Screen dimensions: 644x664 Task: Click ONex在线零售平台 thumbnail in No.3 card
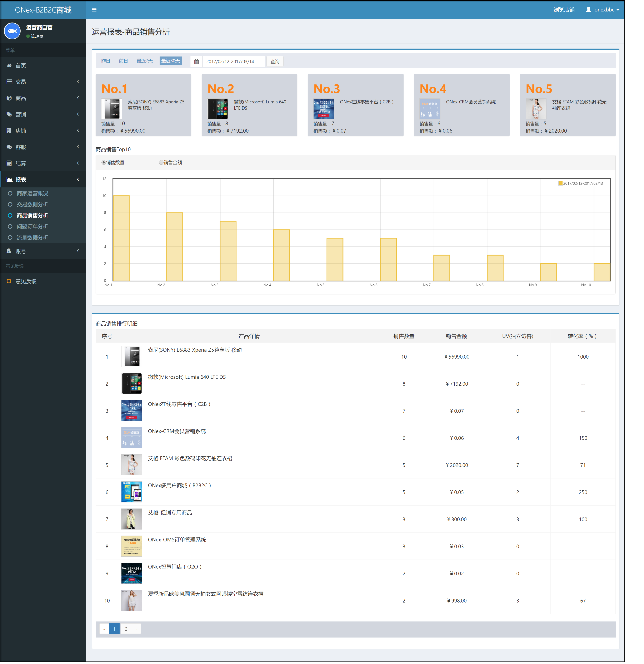pos(324,109)
